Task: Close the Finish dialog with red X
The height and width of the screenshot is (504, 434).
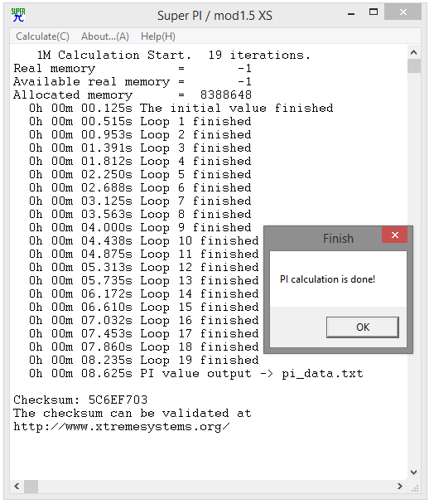Action: (395, 235)
